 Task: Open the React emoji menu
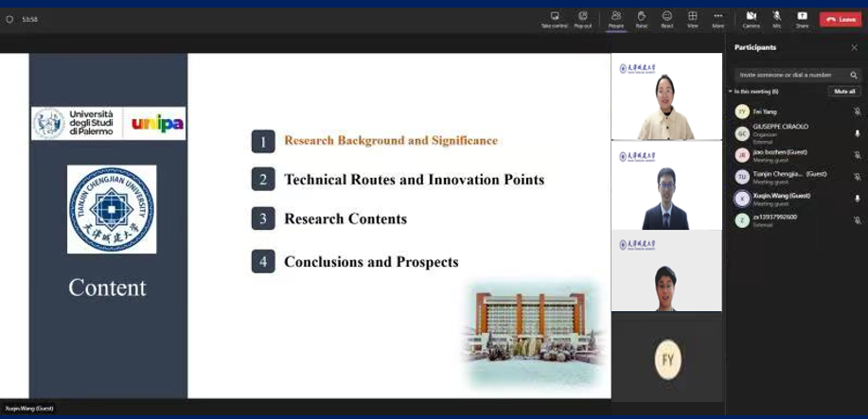click(x=667, y=17)
